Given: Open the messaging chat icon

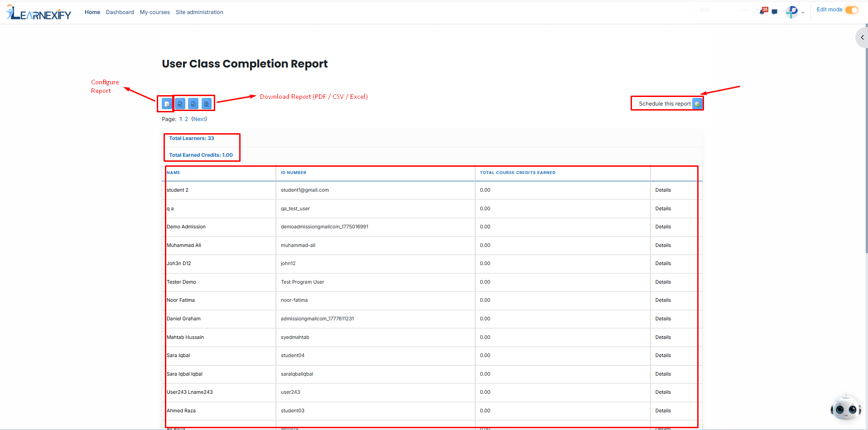Looking at the screenshot, I should coord(775,12).
